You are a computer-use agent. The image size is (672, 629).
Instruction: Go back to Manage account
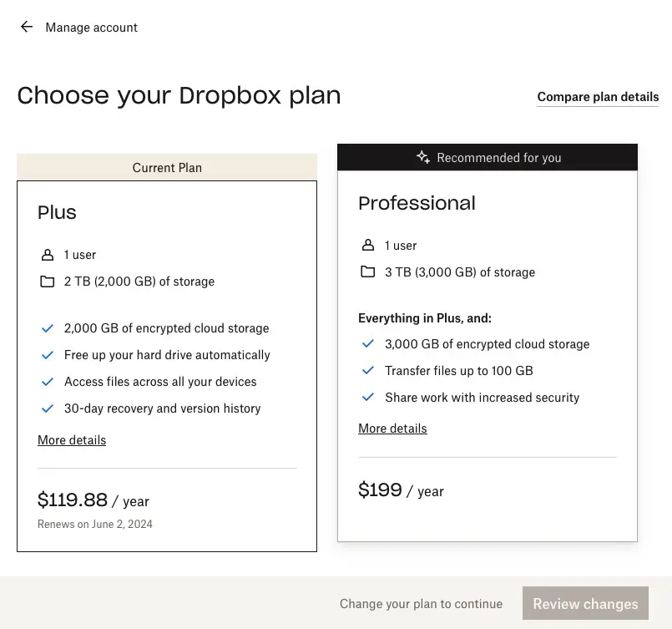[x=91, y=28]
